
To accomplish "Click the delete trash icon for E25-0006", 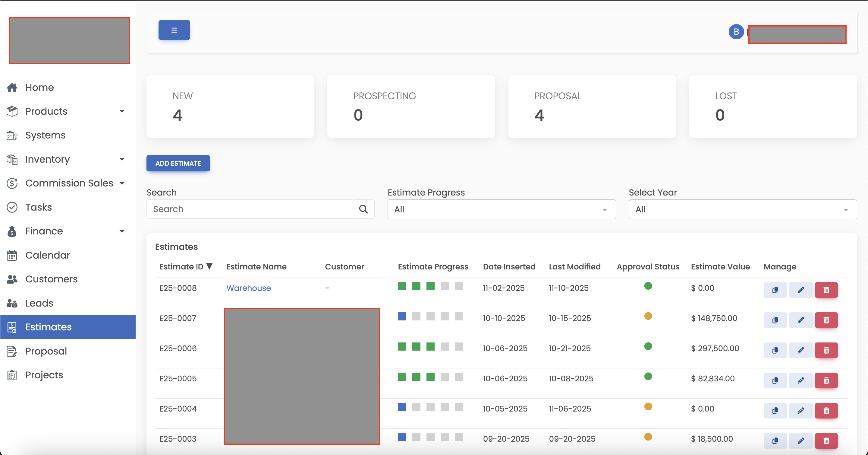I will [826, 350].
